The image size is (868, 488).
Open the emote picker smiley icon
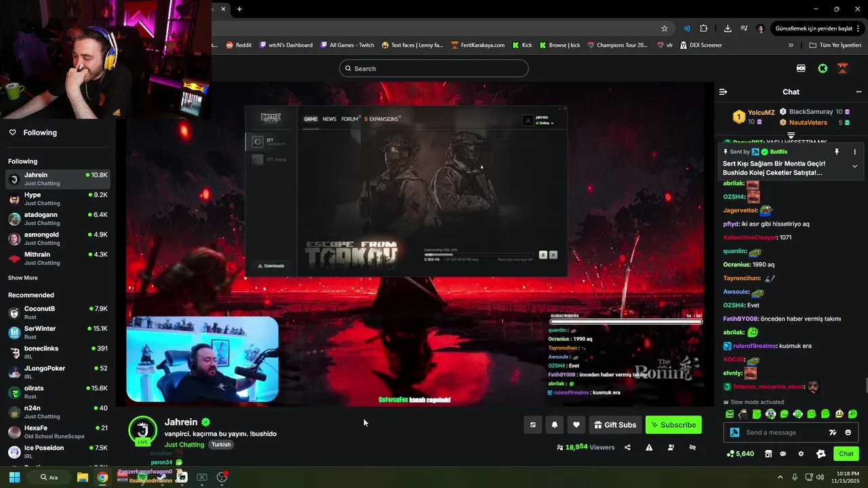(848, 432)
